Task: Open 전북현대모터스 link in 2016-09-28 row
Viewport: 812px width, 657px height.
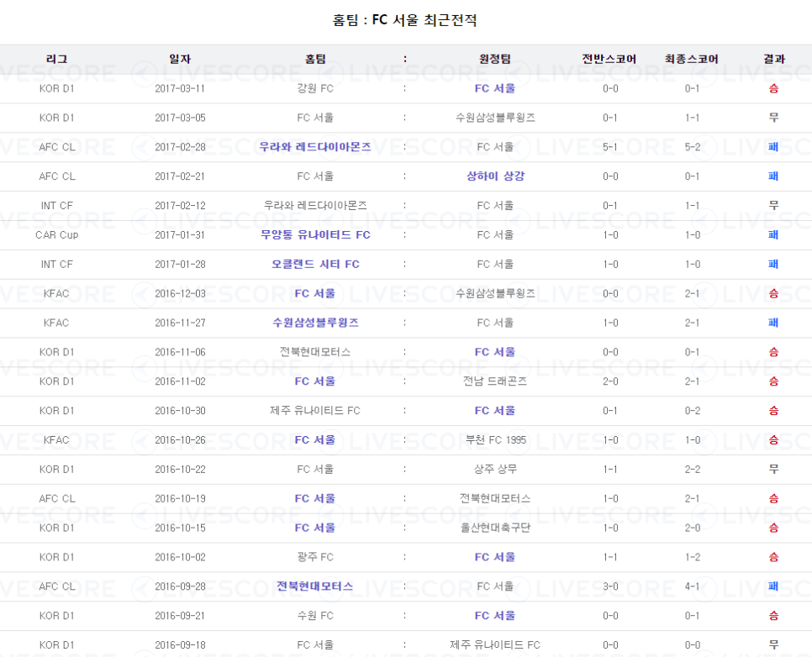Action: [x=315, y=586]
